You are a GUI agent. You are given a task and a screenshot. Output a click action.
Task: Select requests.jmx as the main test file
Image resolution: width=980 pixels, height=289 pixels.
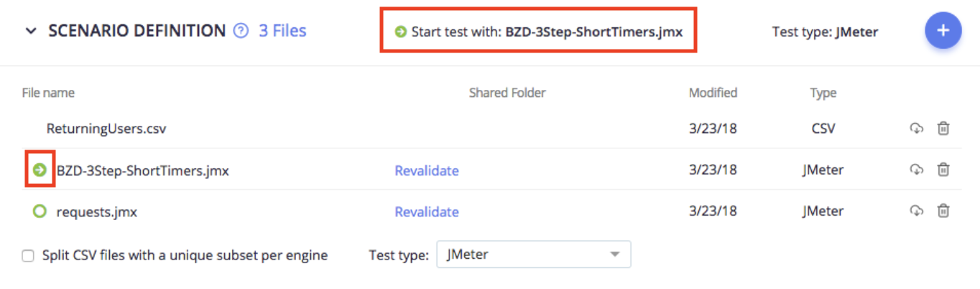[40, 211]
